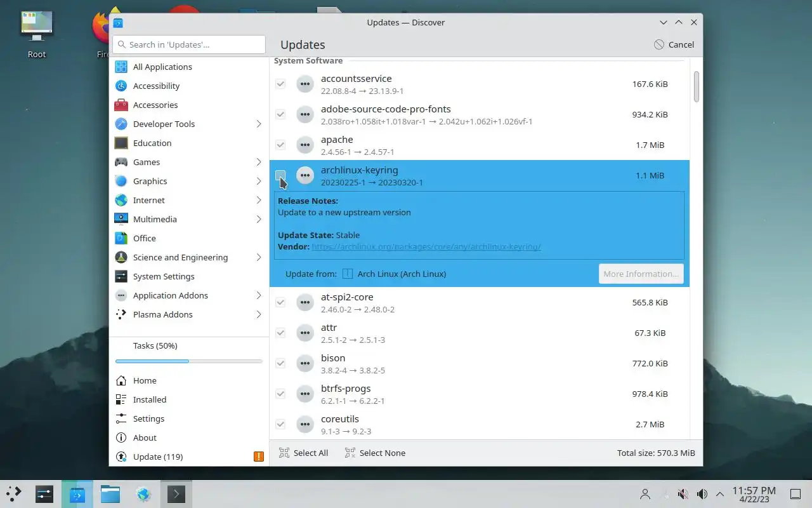Click the Science and Engineering icon
The width and height of the screenshot is (812, 508).
[x=121, y=257]
